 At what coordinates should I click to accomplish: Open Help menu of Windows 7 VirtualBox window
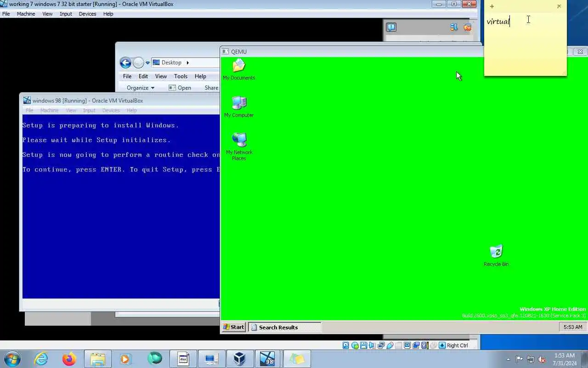(108, 14)
